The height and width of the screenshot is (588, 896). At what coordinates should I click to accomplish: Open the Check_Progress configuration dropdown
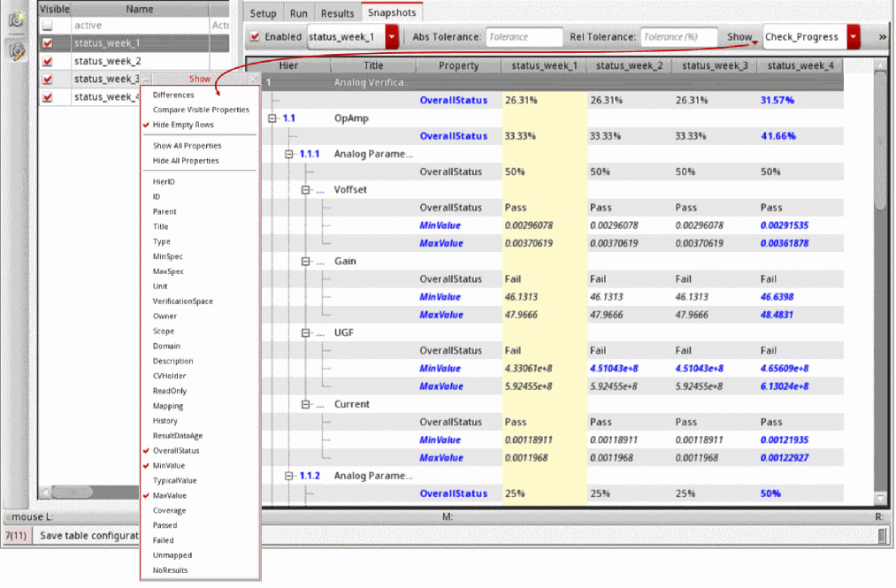pos(853,37)
